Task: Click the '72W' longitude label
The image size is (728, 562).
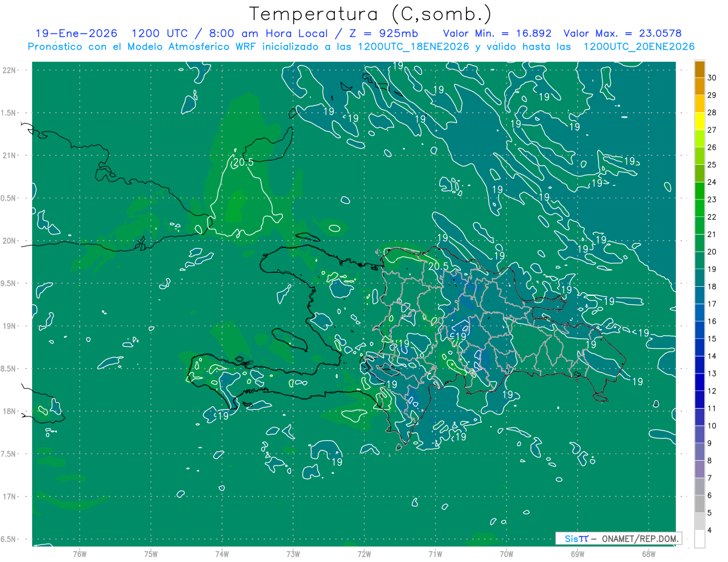Action: [x=364, y=554]
